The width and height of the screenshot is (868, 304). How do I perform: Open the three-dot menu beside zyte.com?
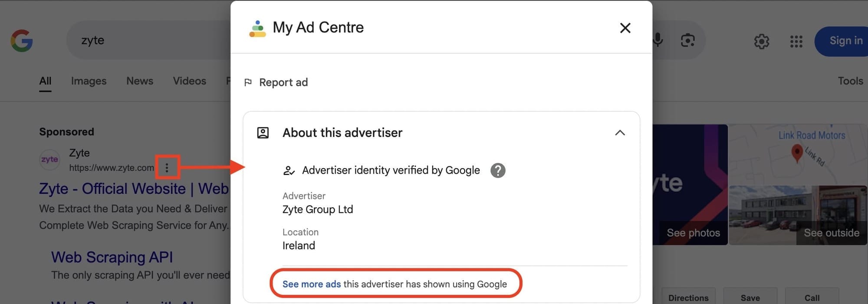tap(167, 167)
